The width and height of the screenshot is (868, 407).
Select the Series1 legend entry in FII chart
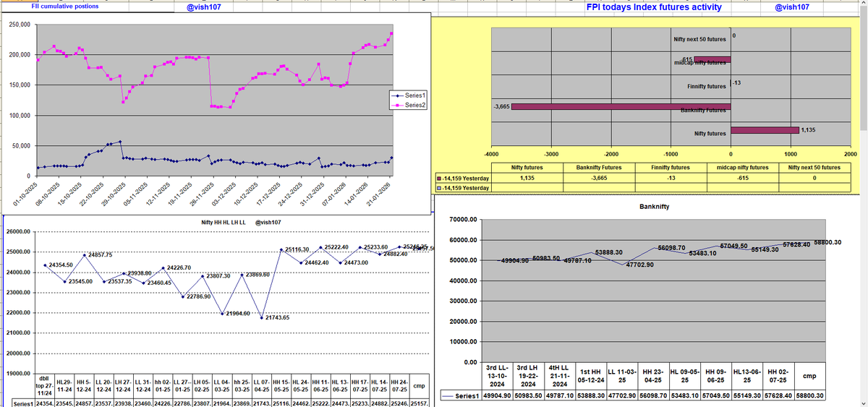point(409,95)
